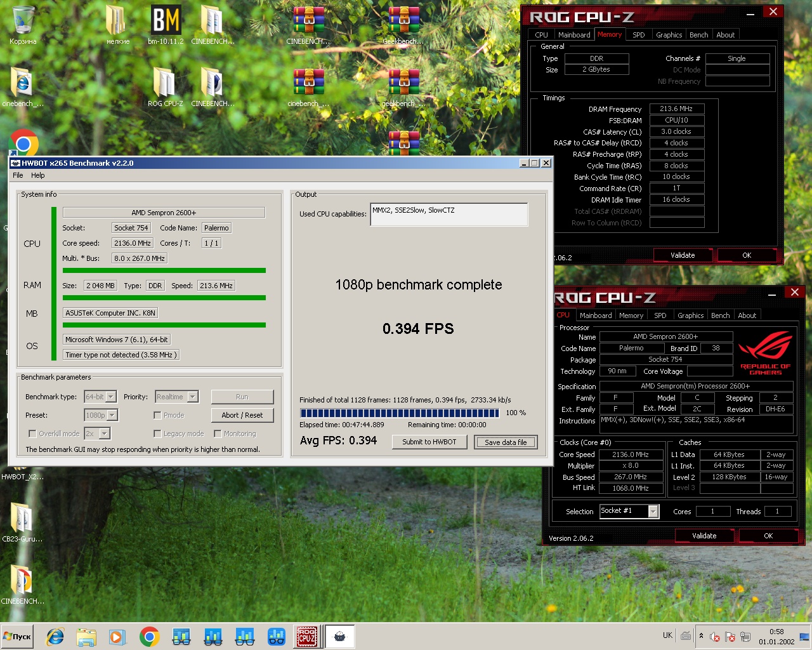Click Validate in lower CPU-Z CPU window

point(704,536)
